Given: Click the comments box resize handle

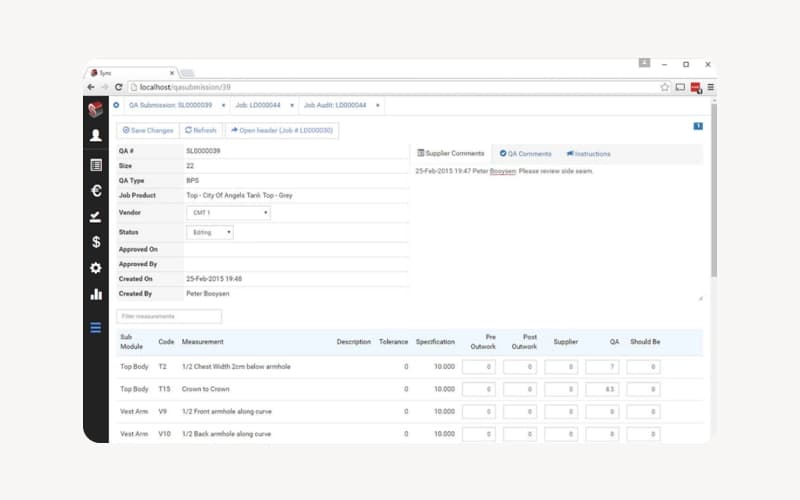Looking at the screenshot, I should tap(700, 298).
